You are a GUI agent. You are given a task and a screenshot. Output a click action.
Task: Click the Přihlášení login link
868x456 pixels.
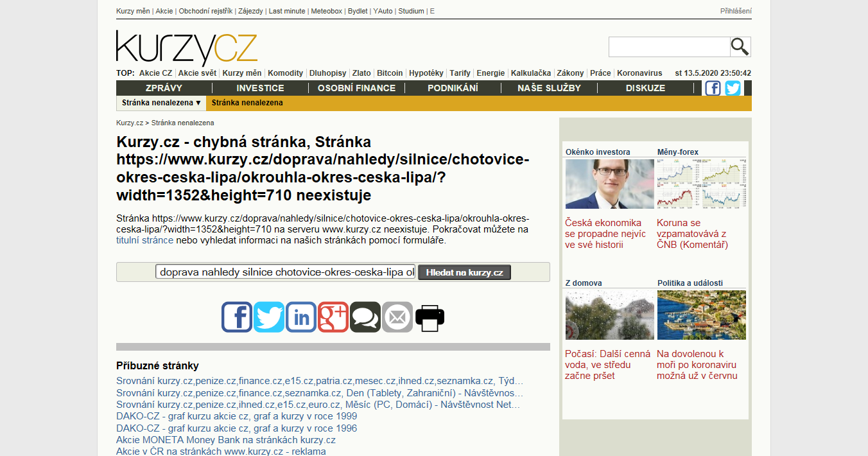pyautogui.click(x=736, y=11)
